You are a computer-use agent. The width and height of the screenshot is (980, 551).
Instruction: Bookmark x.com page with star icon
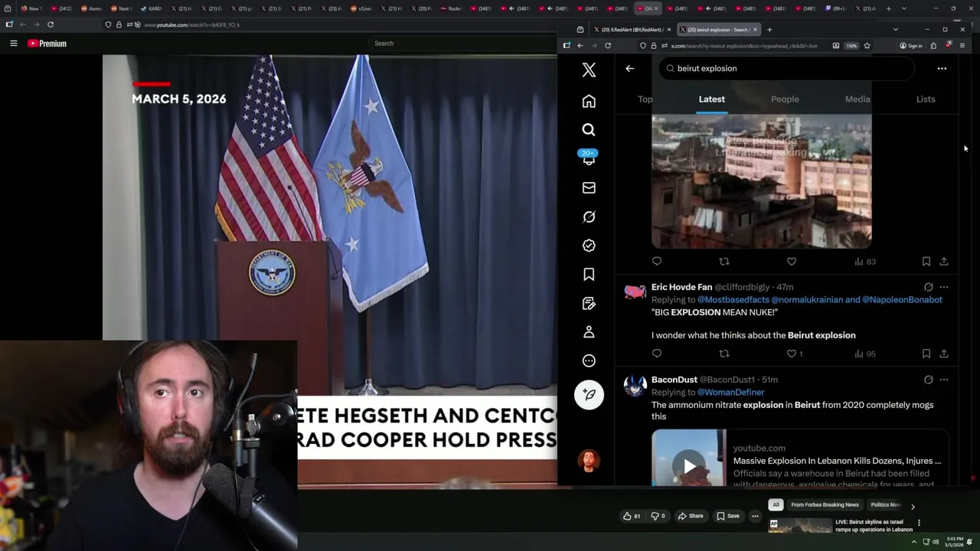pyautogui.click(x=867, y=46)
